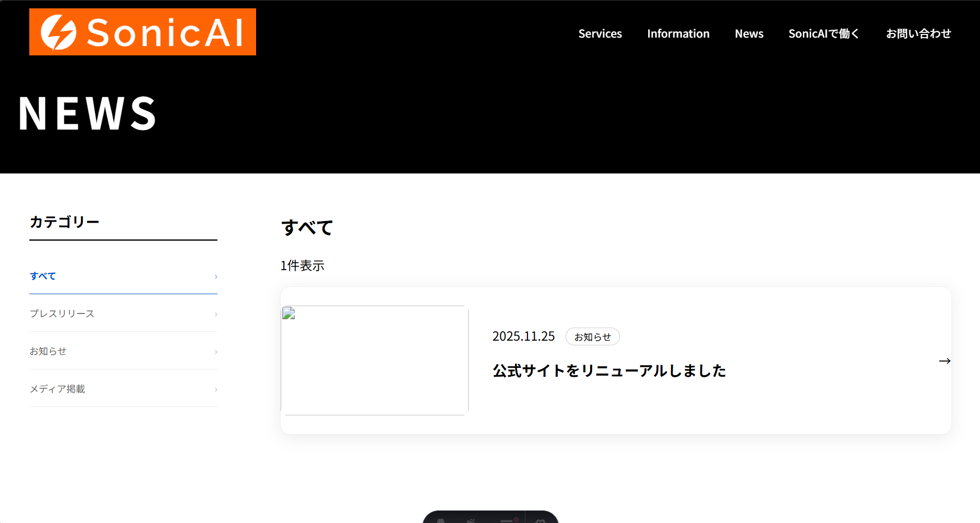Screen dimensions: 980x523
Task: Click chevron beside sidebar お知らせ
Action: [x=216, y=352]
